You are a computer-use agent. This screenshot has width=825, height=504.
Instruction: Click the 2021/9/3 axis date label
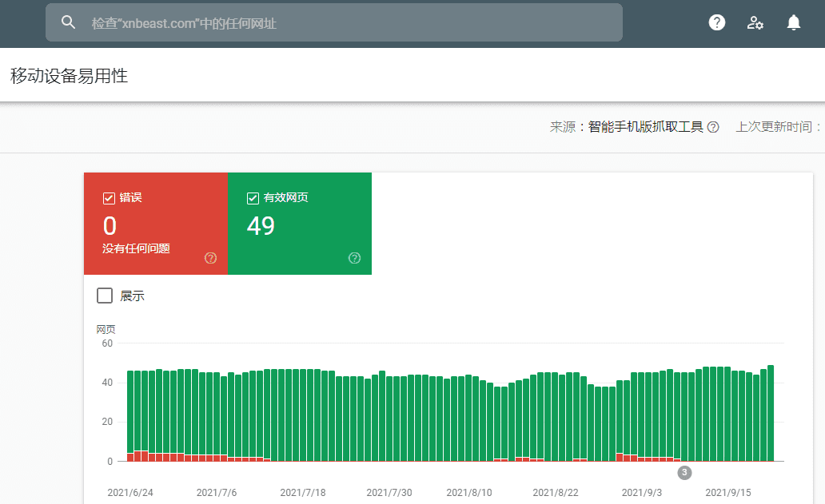pyautogui.click(x=641, y=493)
